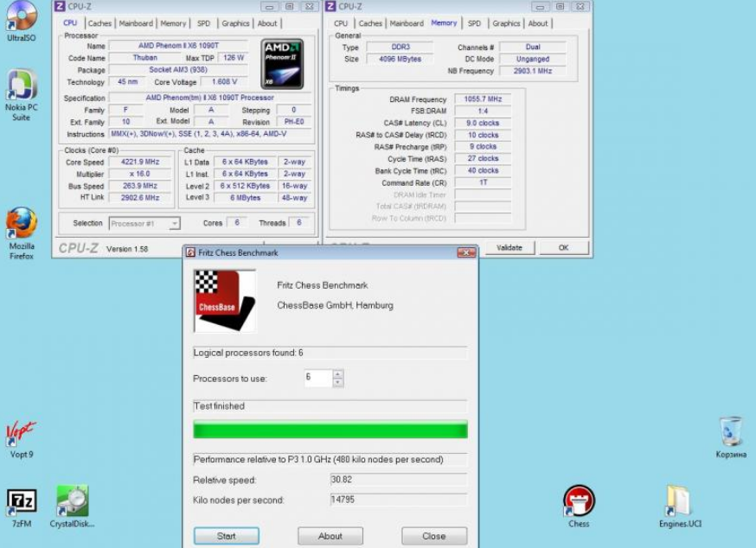The height and width of the screenshot is (548, 756).
Task: Click the About button in Fritz benchmark
Action: pos(330,536)
